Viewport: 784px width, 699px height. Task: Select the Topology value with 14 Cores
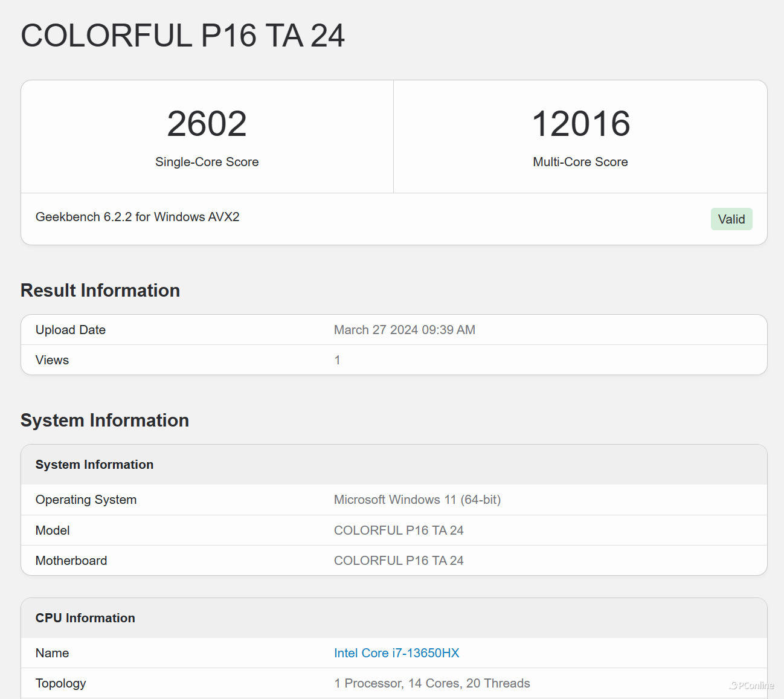[431, 683]
